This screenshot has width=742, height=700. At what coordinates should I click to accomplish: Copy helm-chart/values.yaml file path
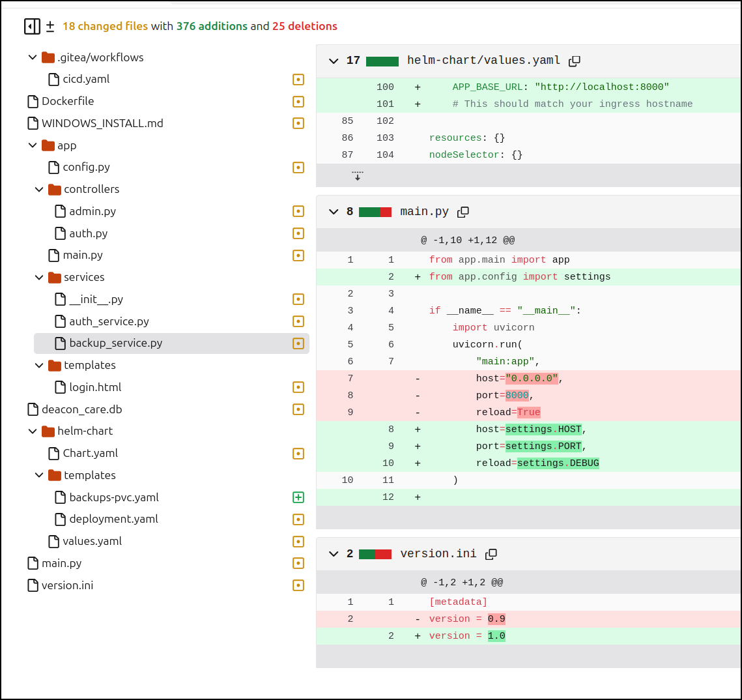(575, 61)
